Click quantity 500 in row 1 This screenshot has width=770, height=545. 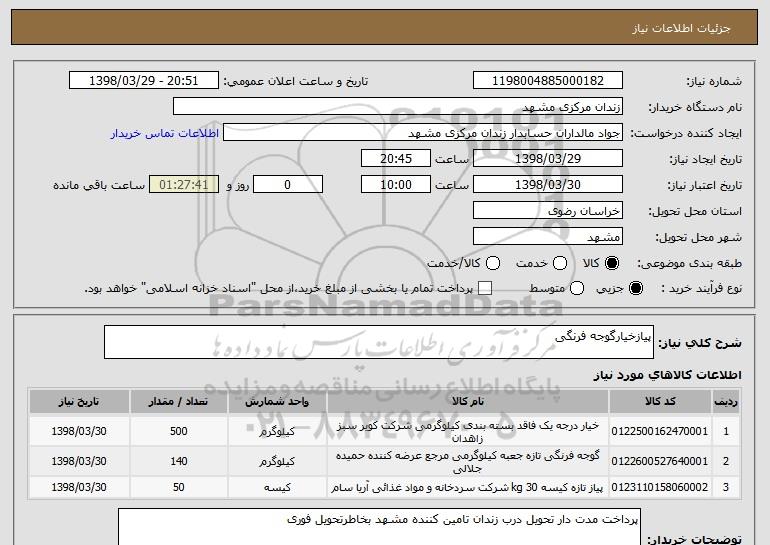pos(178,431)
